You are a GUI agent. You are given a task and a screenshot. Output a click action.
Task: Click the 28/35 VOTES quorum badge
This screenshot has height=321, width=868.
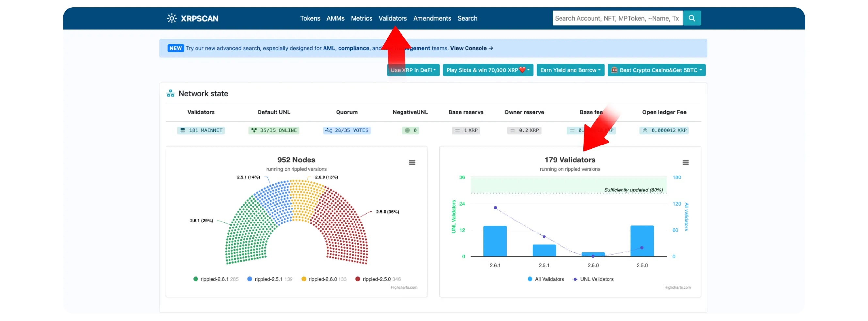(347, 130)
